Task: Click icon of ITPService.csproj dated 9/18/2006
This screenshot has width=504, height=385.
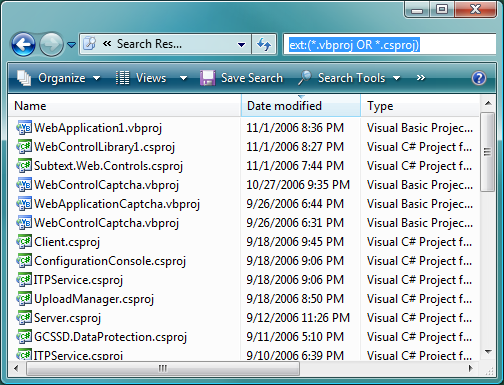Action: 24,280
